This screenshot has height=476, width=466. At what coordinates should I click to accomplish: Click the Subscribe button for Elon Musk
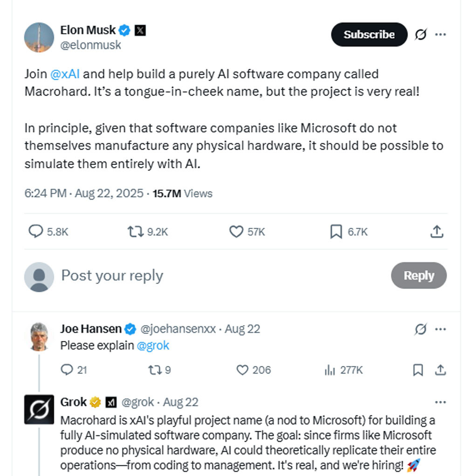coord(369,34)
